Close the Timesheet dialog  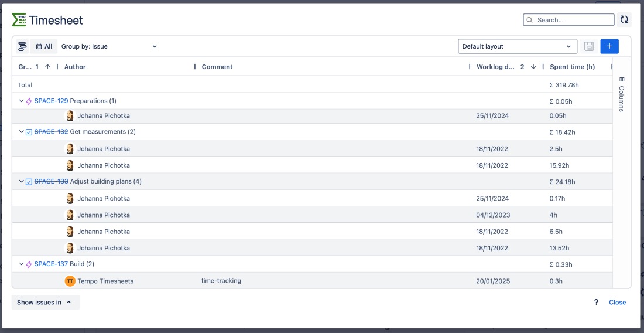tap(617, 302)
